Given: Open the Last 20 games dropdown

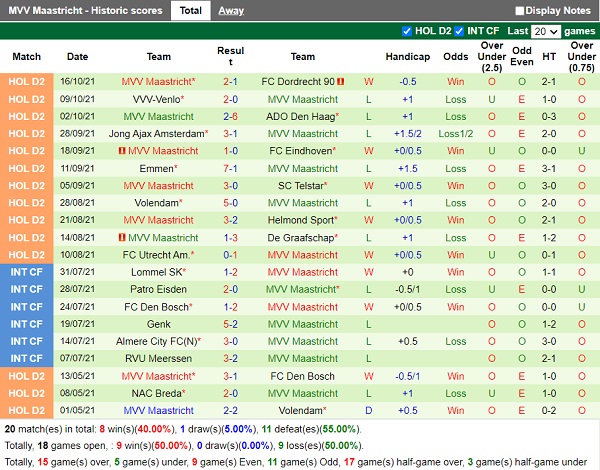Looking at the screenshot, I should [546, 31].
